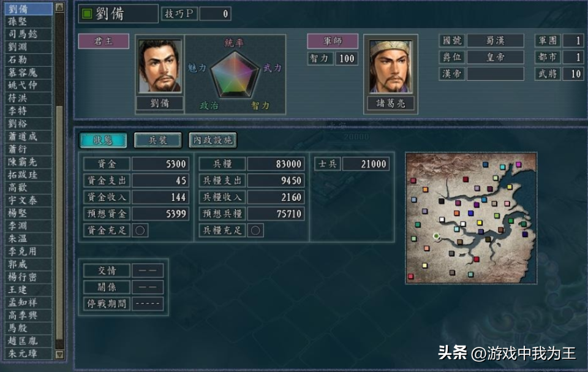Image resolution: width=588 pixels, height=372 pixels.
Task: Click the magenta city marker at the map's top right
Action: 519,164
